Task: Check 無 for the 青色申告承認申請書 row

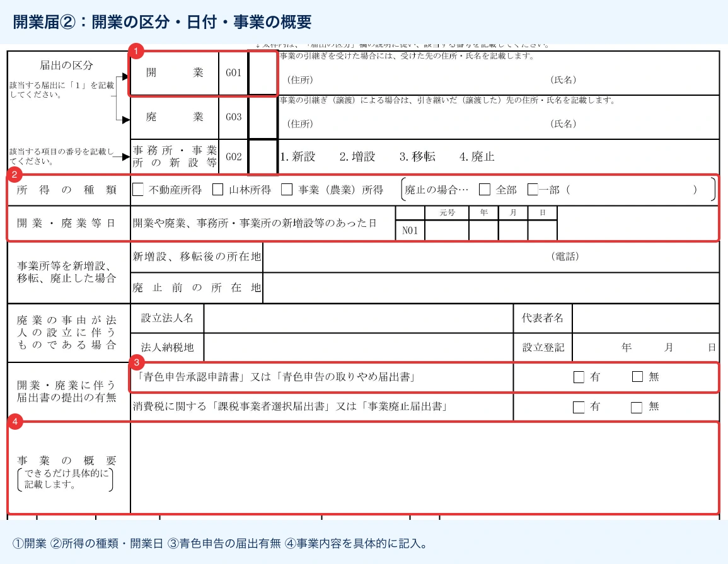Action: pyautogui.click(x=637, y=376)
